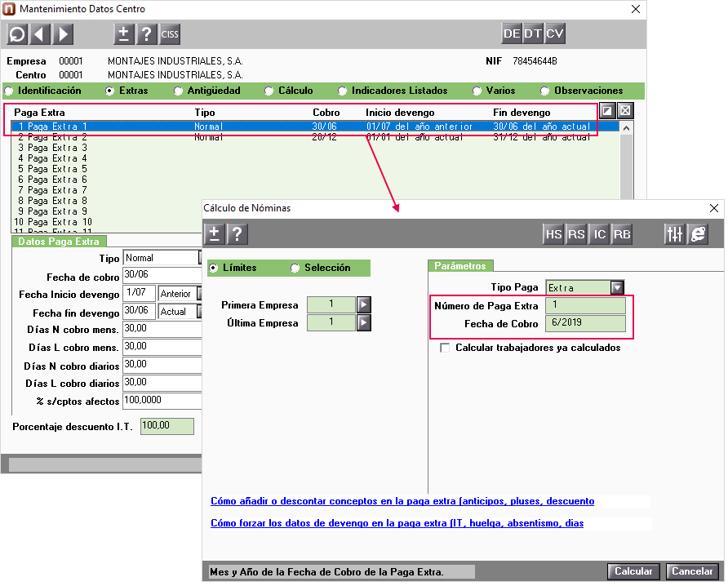Click the refresh icon in Mantenimiento toolbar
Viewport: 728px width, 586px height.
[17, 34]
